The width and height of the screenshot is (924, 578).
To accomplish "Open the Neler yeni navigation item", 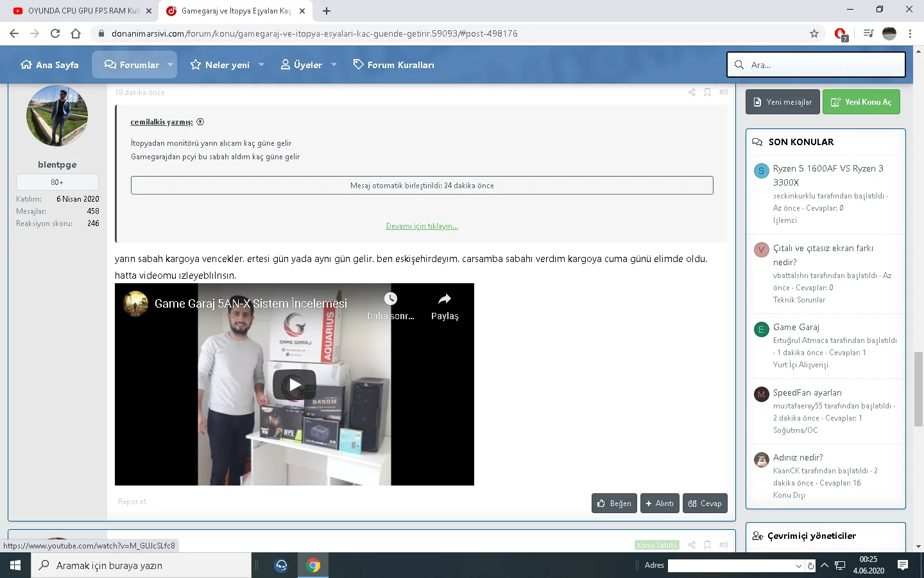I will coord(220,65).
